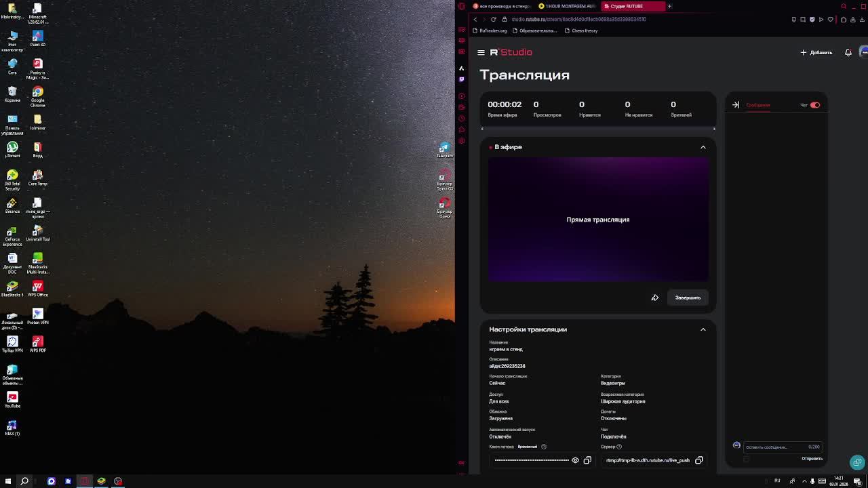Open WPS PDF desktop shortcut
Screen dimensions: 868x488
pyautogui.click(x=38, y=344)
